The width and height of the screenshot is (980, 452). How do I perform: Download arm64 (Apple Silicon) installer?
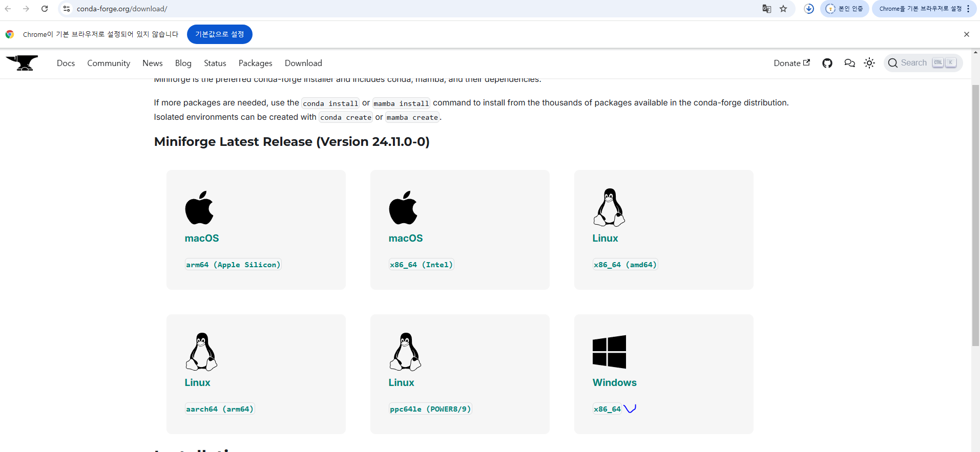233,265
